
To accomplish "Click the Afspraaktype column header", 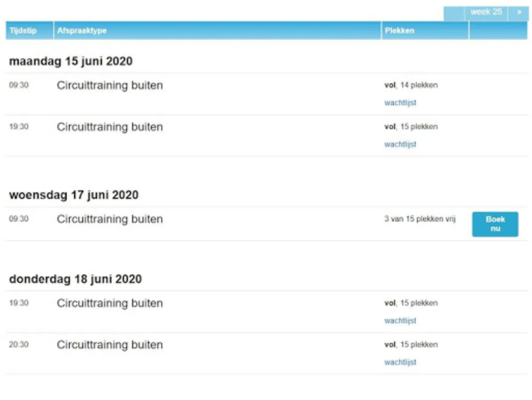I will click(x=82, y=31).
